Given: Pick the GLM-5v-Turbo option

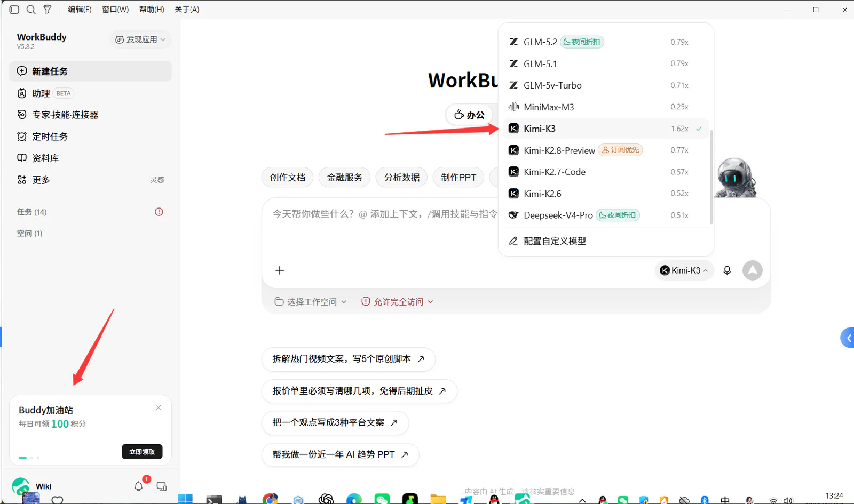Looking at the screenshot, I should click(606, 85).
